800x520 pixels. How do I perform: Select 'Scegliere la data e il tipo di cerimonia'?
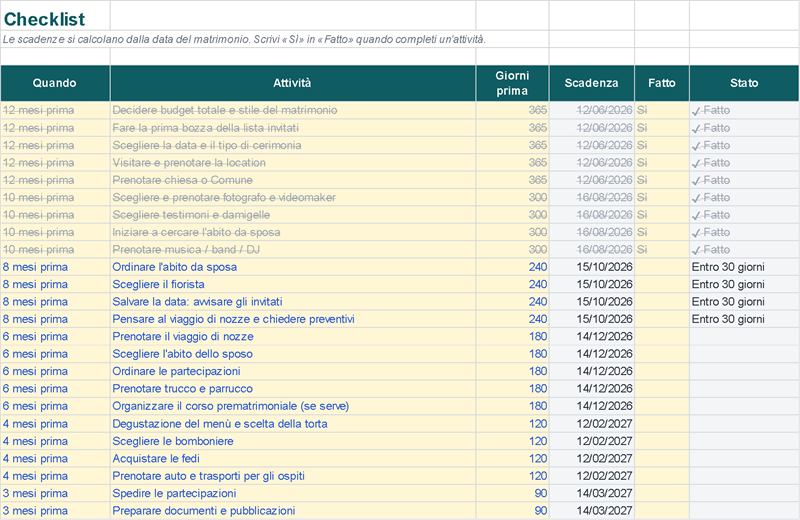[293, 145]
